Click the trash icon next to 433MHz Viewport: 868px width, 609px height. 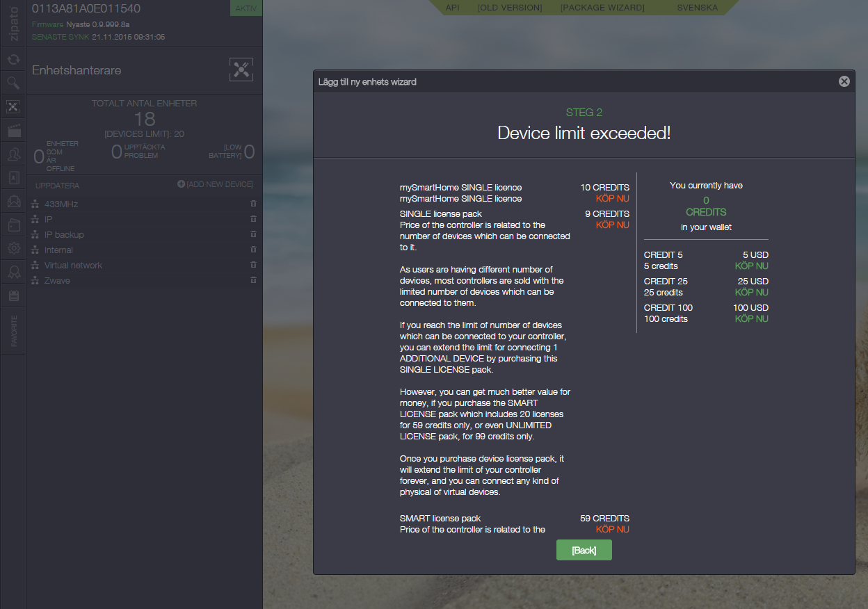click(253, 204)
